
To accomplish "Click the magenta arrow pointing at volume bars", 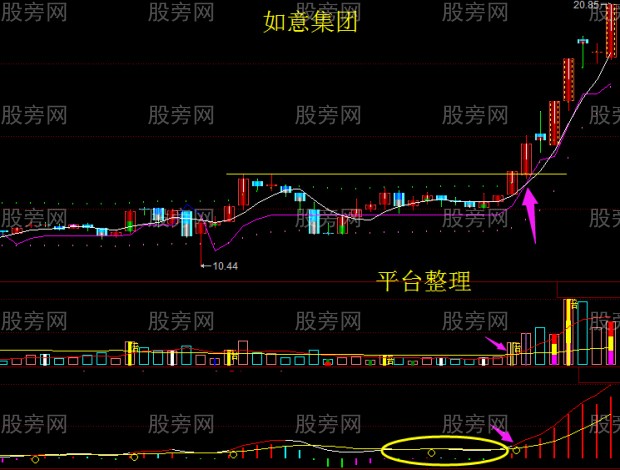I will 496,344.
